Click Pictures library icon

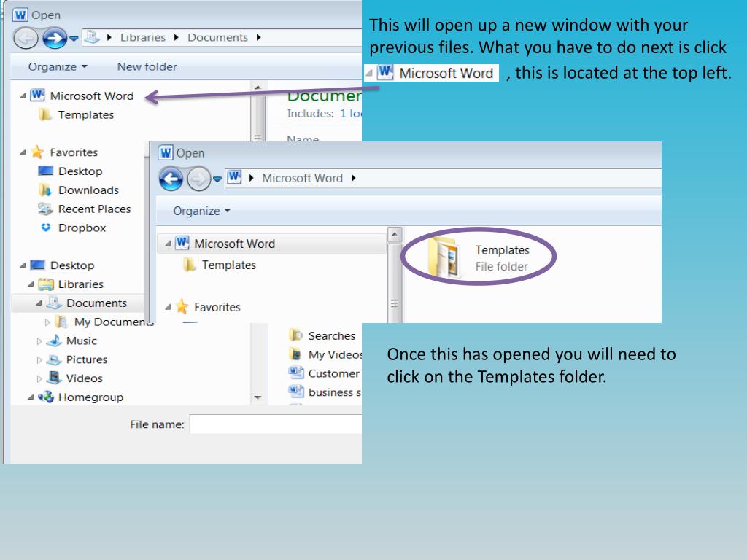tap(54, 359)
